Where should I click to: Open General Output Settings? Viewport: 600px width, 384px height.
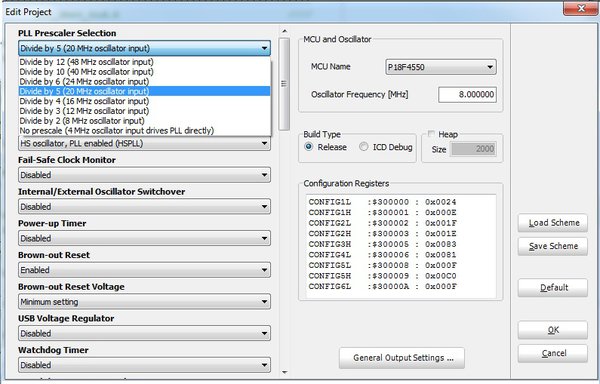pos(402,358)
